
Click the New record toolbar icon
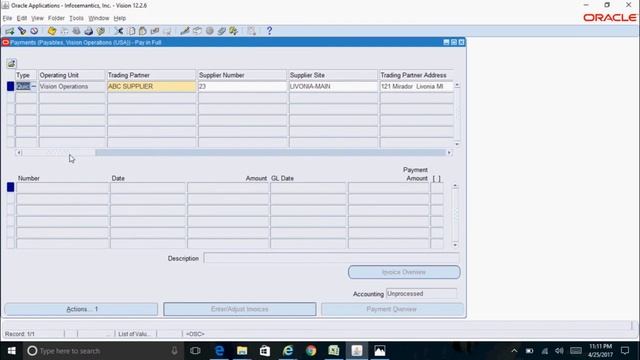click(9, 31)
